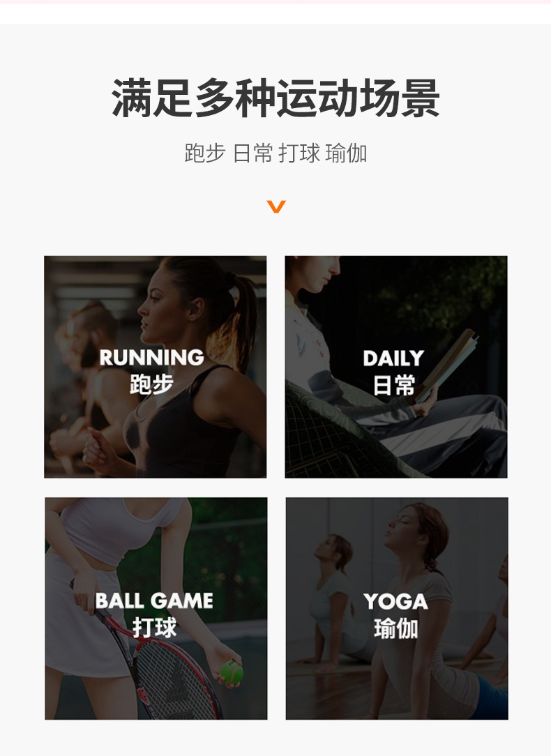Open the BALL GAME 打球 image tile
551x756 pixels.
[x=156, y=608]
